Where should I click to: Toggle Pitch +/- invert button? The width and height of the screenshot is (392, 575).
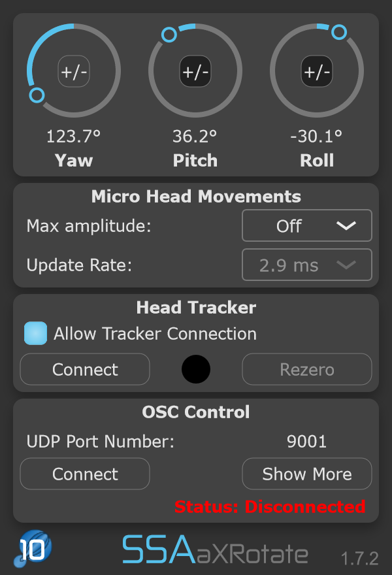[x=195, y=71]
